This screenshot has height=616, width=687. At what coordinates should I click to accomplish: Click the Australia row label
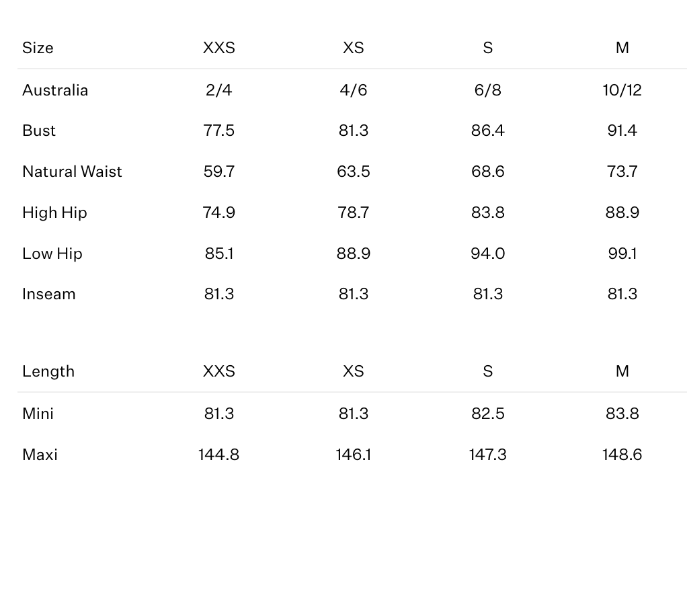point(55,90)
